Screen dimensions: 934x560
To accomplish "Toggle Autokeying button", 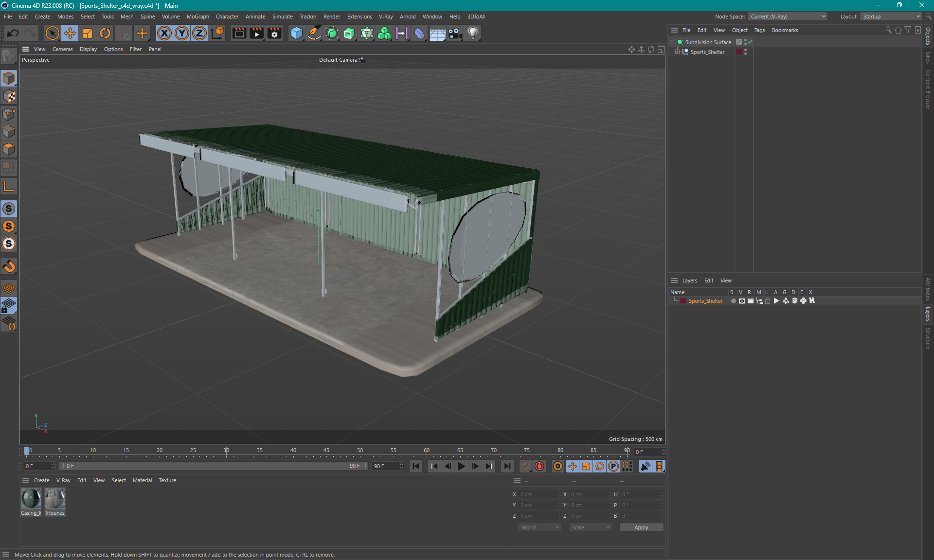I will 539,466.
